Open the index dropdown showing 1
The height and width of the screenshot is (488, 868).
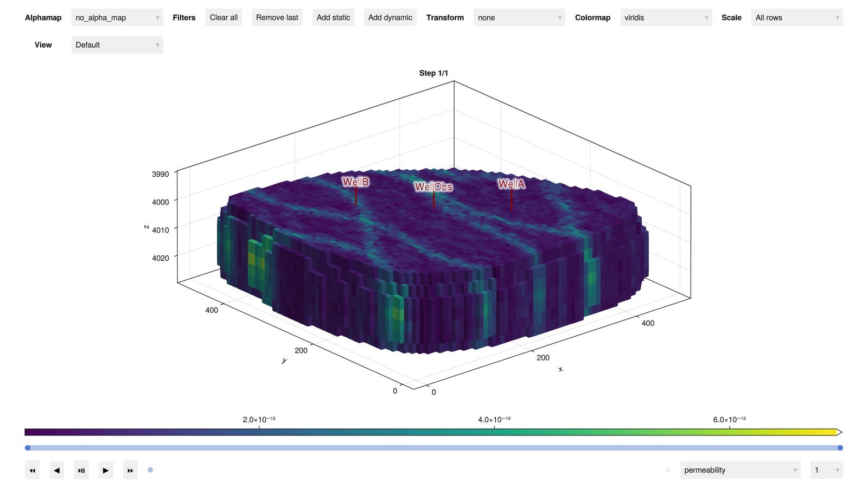(826, 470)
